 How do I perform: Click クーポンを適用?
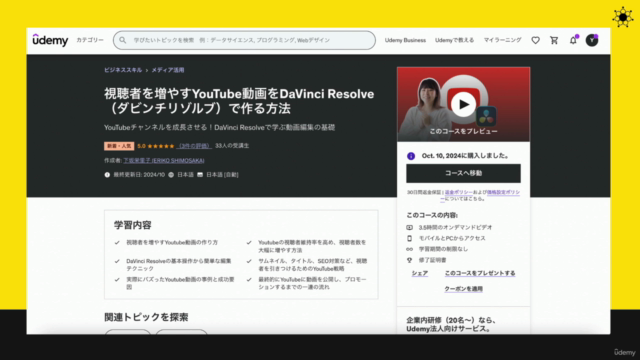click(463, 289)
